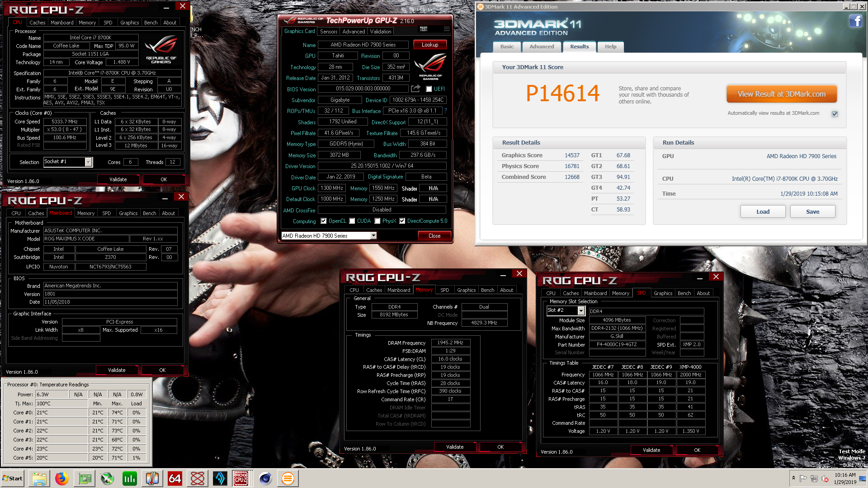Open the green bar-chart taskbar app
The width and height of the screenshot is (868, 488).
130,479
